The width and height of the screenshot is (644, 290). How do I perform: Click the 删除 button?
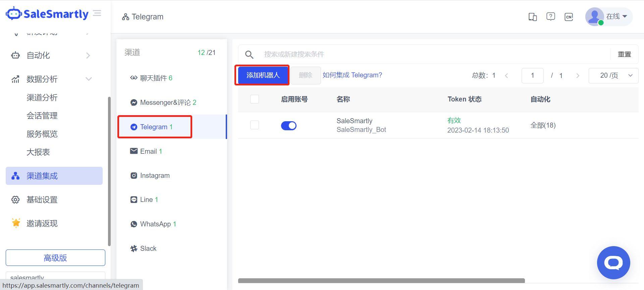pos(305,75)
